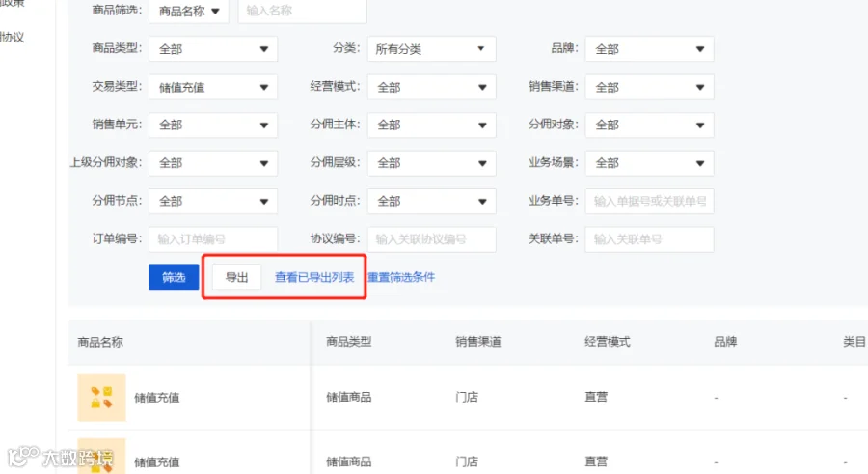The height and width of the screenshot is (474, 868).
Task: Expand the 商品类型 dropdown
Action: point(213,49)
